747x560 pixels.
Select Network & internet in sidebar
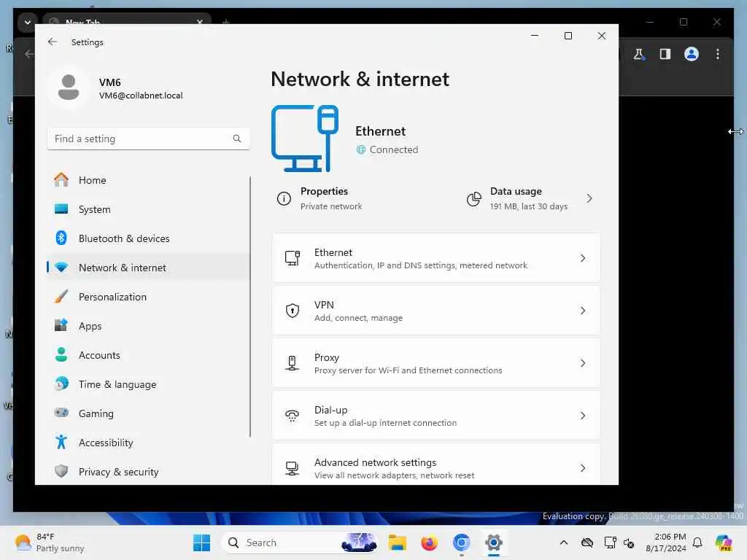[147, 268]
